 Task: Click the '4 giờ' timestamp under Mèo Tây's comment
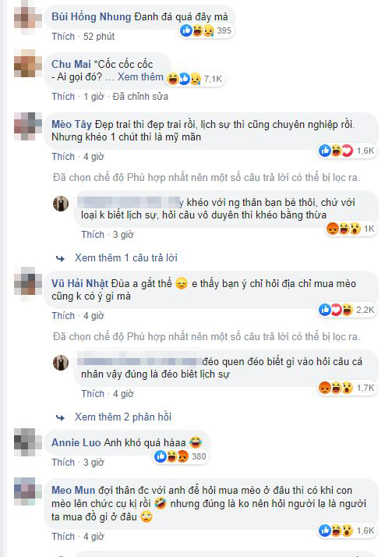[94, 157]
